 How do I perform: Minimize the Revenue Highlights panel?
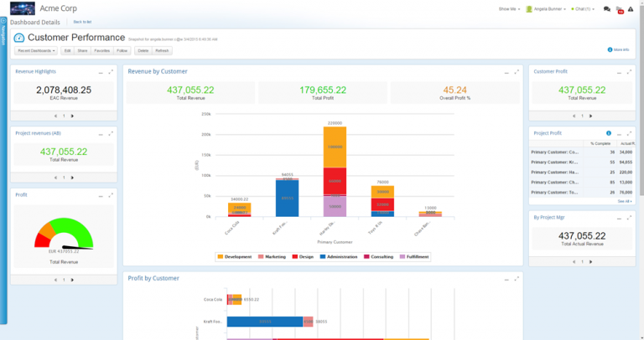(x=100, y=72)
